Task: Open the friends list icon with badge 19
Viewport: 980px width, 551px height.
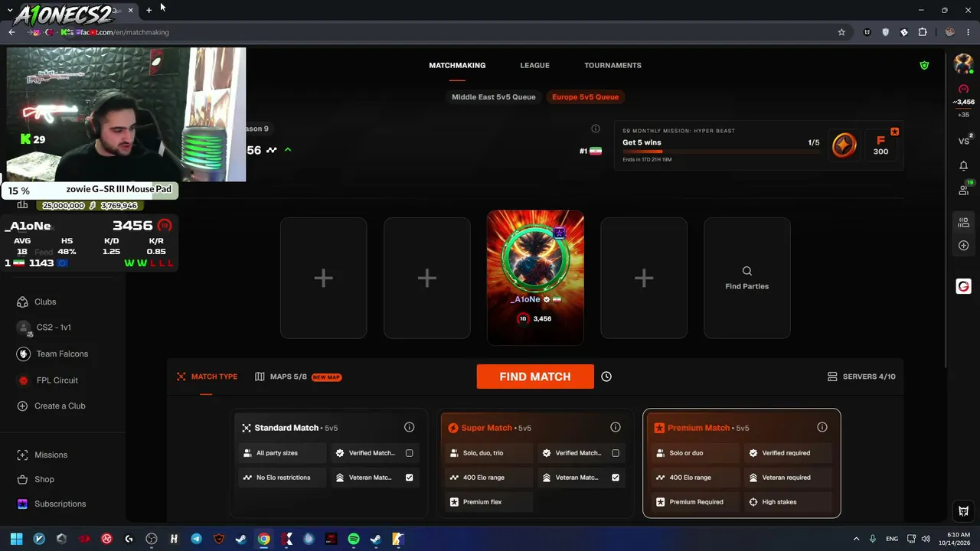Action: pyautogui.click(x=963, y=189)
